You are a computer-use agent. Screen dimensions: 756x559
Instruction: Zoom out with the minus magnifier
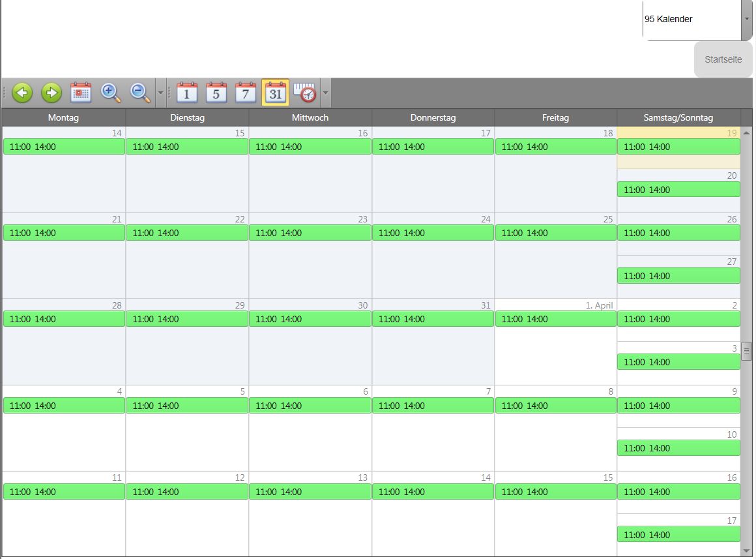[x=140, y=93]
